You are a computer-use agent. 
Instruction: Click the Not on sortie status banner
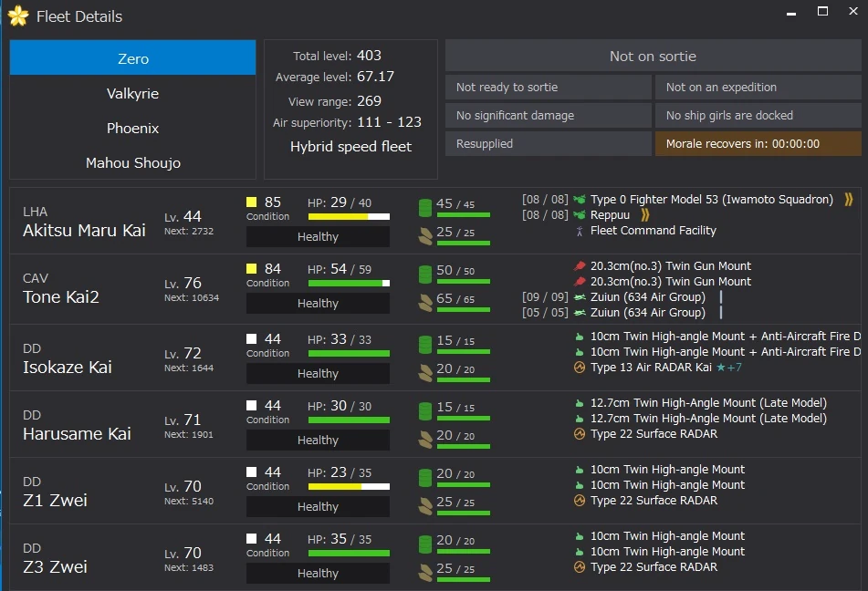pyautogui.click(x=653, y=57)
